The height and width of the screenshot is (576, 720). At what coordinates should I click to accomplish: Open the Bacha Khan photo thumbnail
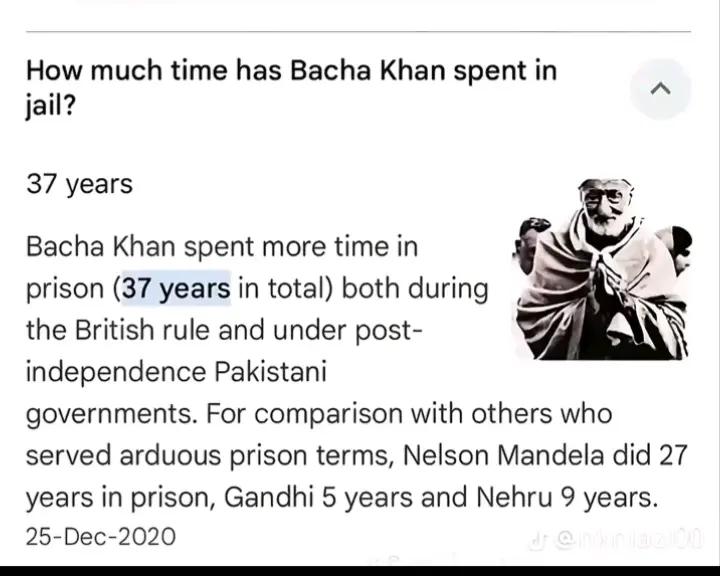coord(602,269)
